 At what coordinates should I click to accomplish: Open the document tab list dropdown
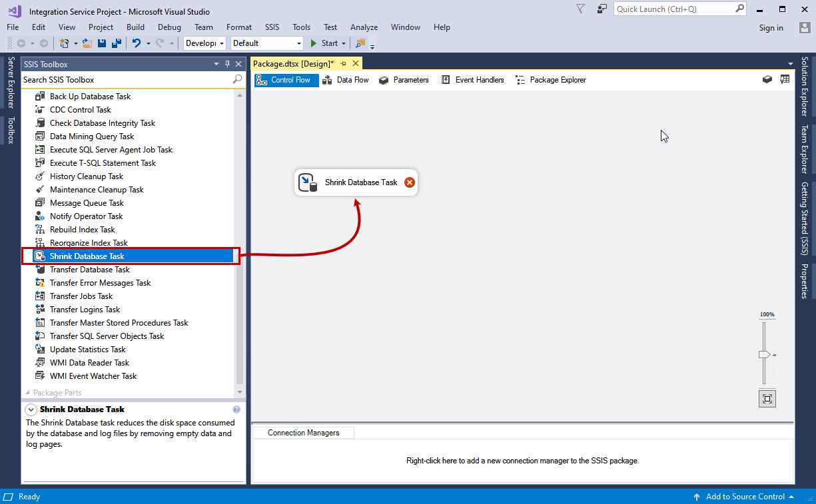(x=790, y=63)
